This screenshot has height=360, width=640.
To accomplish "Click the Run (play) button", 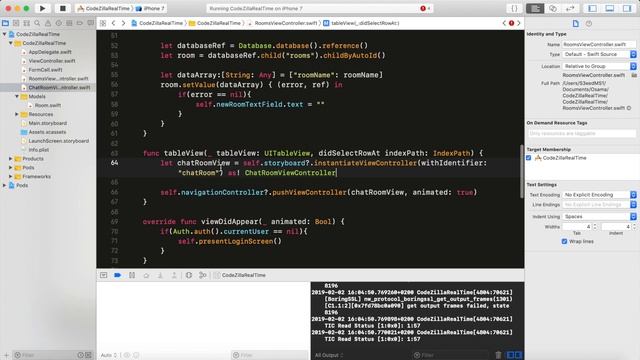I will pyautogui.click(x=42, y=8).
